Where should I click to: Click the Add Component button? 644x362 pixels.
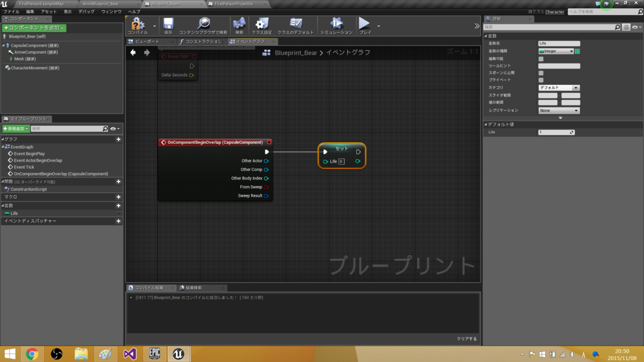(x=34, y=28)
